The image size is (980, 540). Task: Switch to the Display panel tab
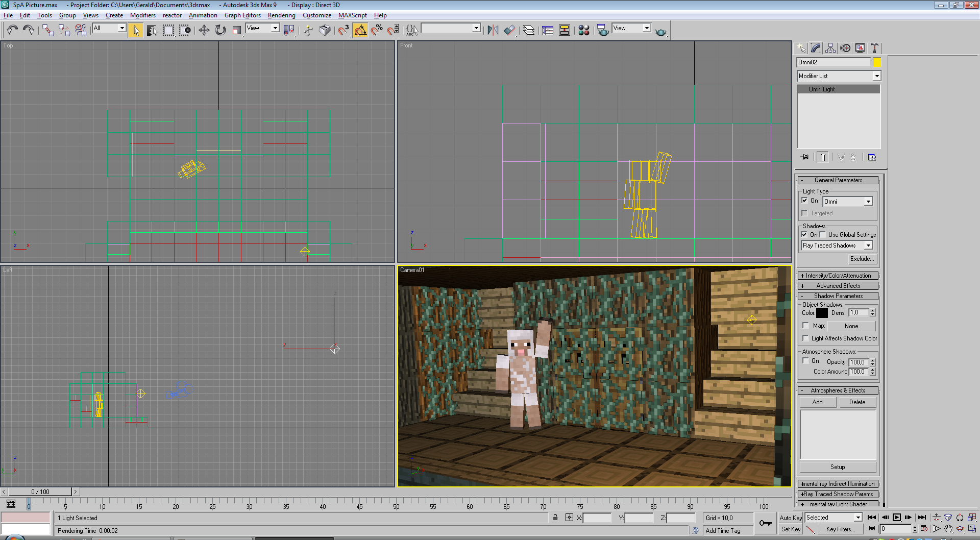pyautogui.click(x=860, y=48)
